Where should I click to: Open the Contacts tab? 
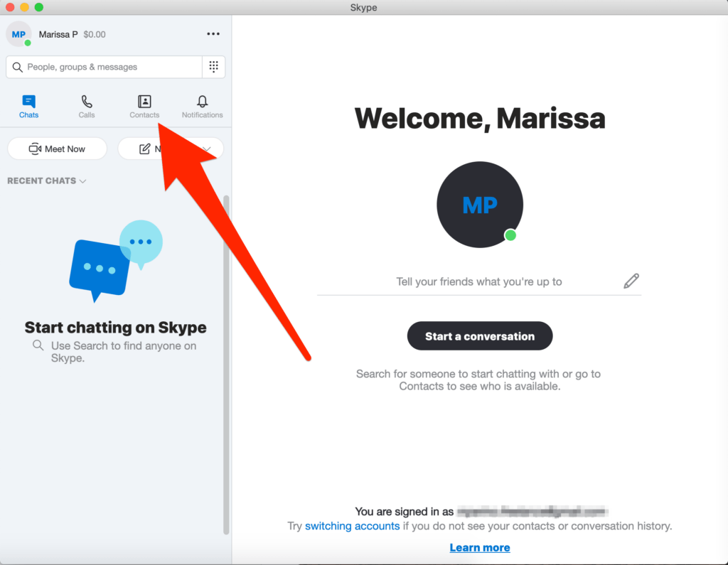(144, 107)
